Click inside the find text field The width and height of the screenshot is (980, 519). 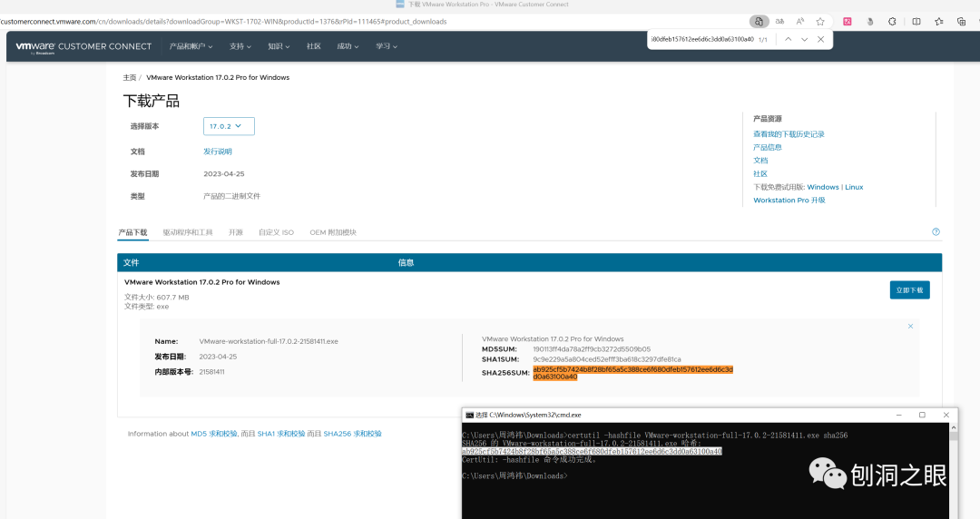(x=701, y=39)
